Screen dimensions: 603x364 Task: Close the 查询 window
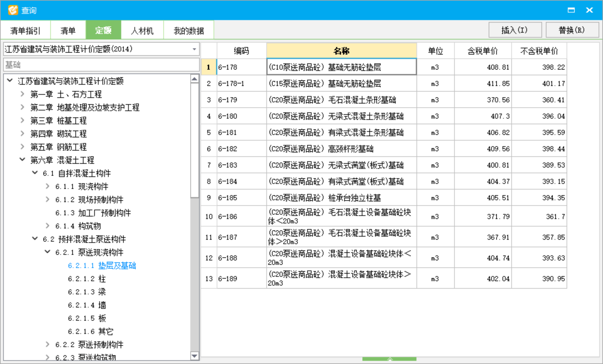(589, 10)
